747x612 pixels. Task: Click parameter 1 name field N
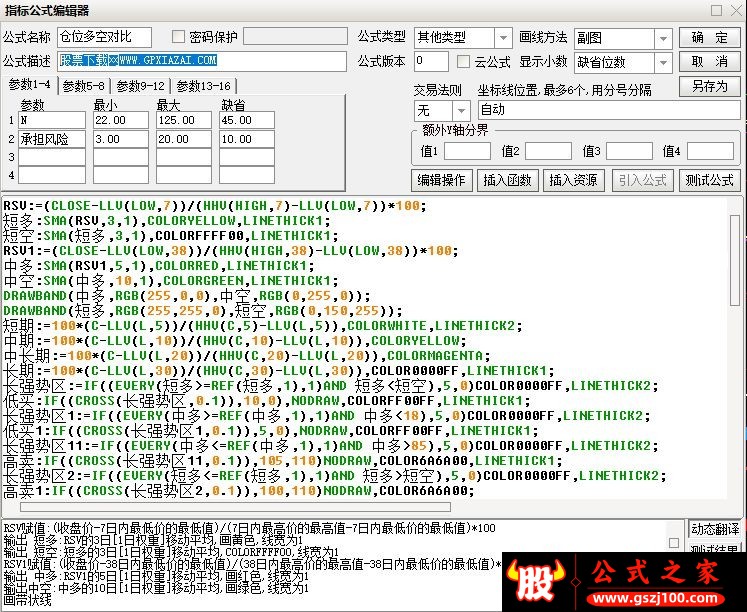click(52, 120)
